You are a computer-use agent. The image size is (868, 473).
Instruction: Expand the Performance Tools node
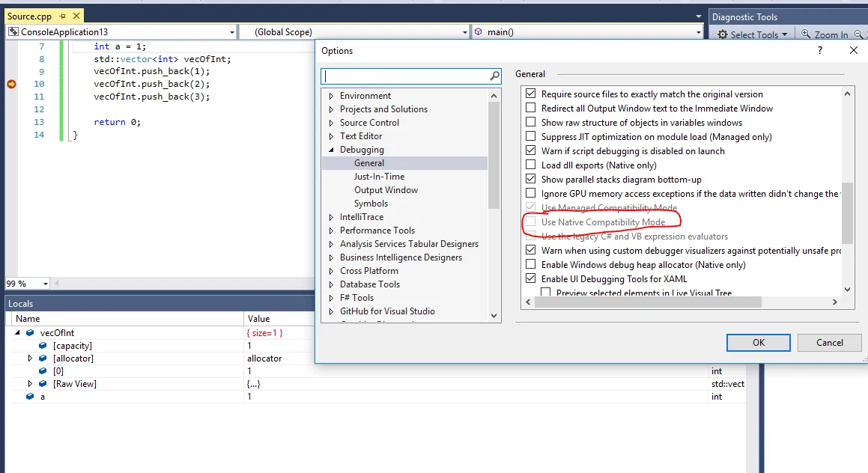331,231
